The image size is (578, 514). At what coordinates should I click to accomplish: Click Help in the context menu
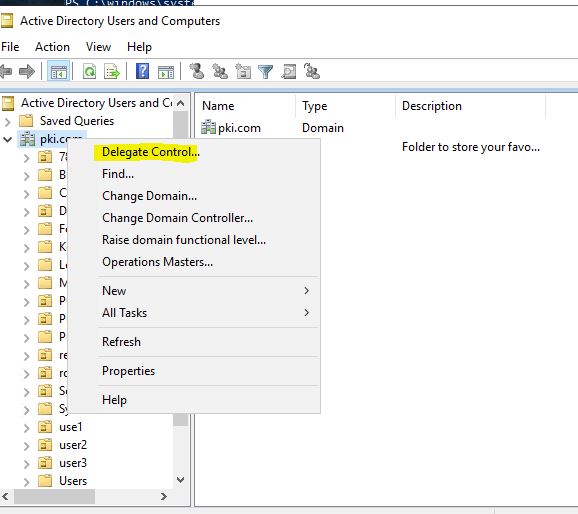[114, 400]
